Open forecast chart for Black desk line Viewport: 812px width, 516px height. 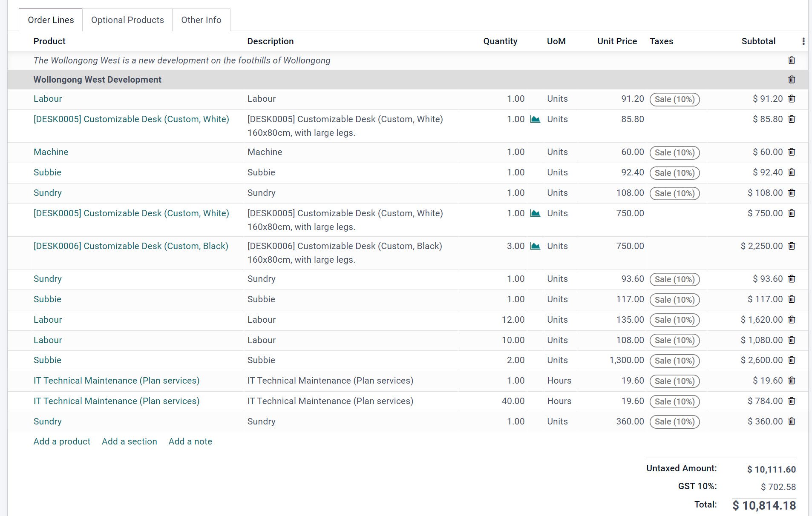point(535,246)
